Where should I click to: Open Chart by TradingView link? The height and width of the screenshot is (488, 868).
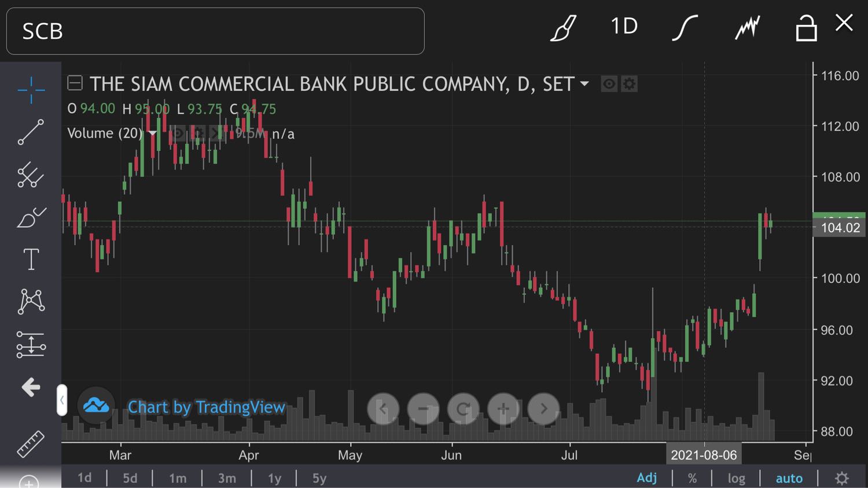click(207, 407)
